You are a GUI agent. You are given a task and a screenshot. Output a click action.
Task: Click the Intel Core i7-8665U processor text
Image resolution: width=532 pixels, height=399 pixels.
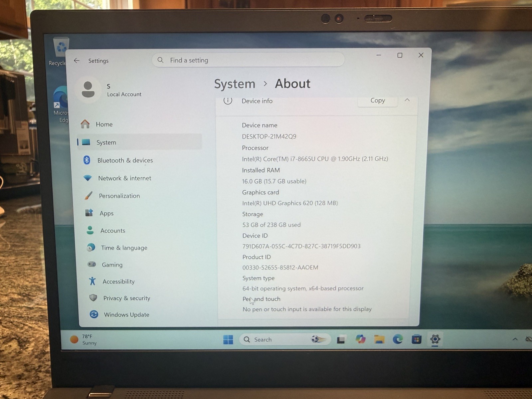315,159
